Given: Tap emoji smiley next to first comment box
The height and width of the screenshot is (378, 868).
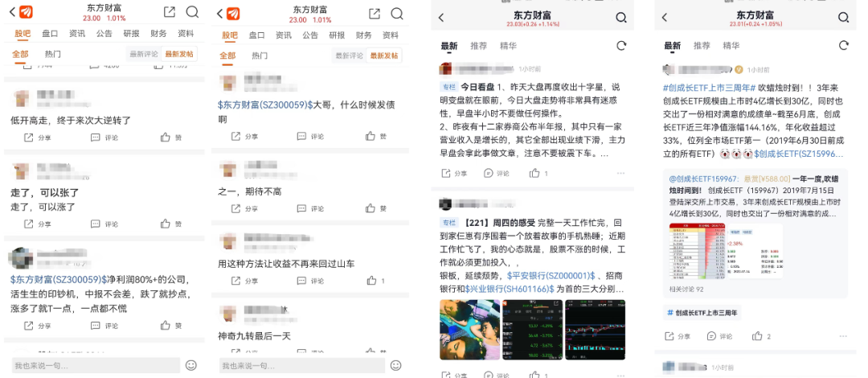Looking at the screenshot, I should pos(191,365).
